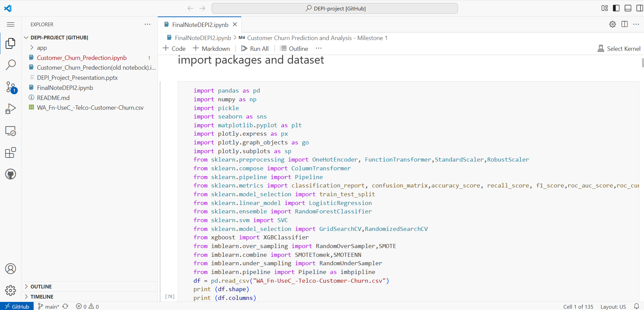Open the Accounts menu icon
Screen dimensions: 644x310
click(x=10, y=269)
